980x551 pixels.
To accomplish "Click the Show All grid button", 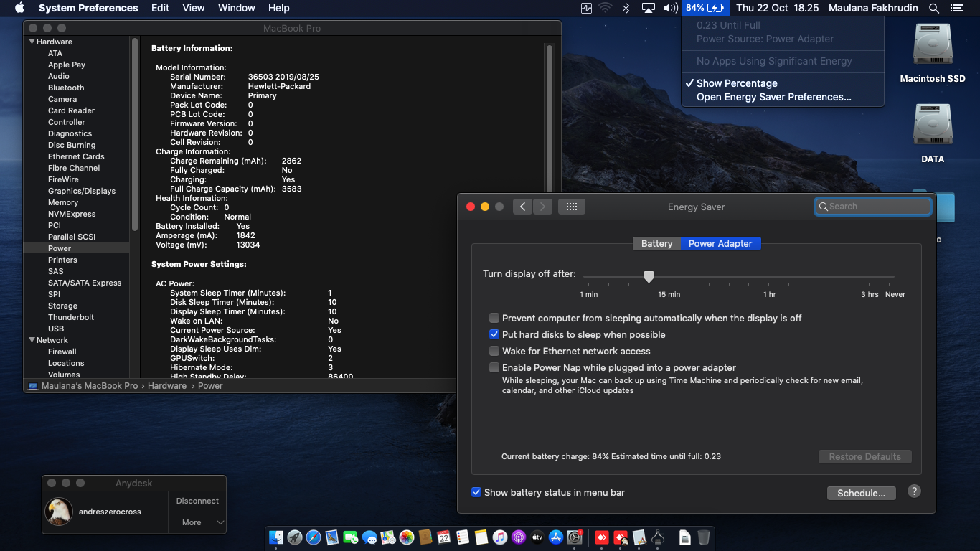I will tap(571, 207).
